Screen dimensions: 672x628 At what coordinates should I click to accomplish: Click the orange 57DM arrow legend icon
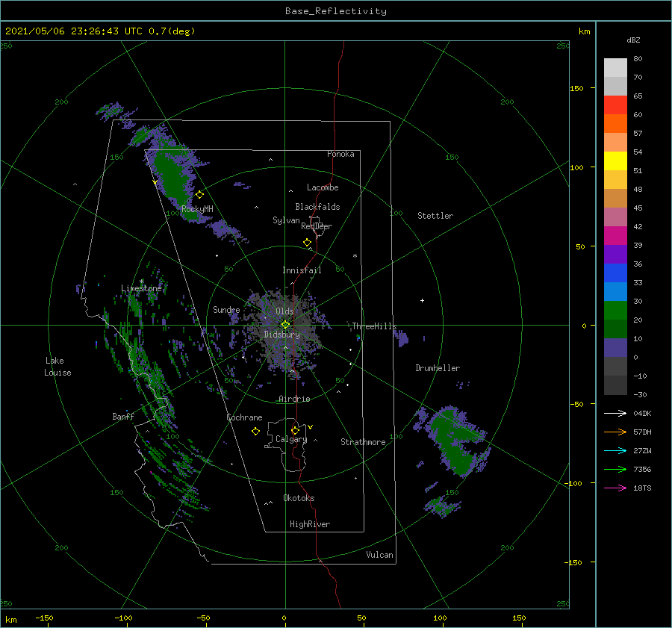615,432
